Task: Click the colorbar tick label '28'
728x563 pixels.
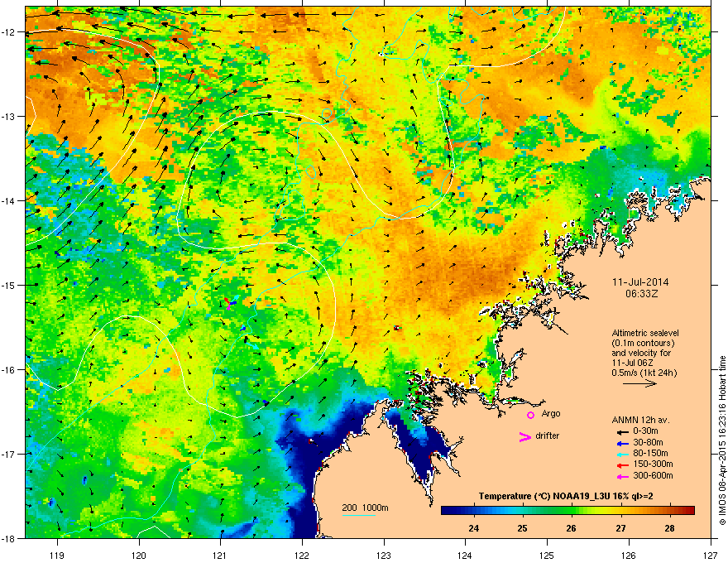Action: click(669, 528)
